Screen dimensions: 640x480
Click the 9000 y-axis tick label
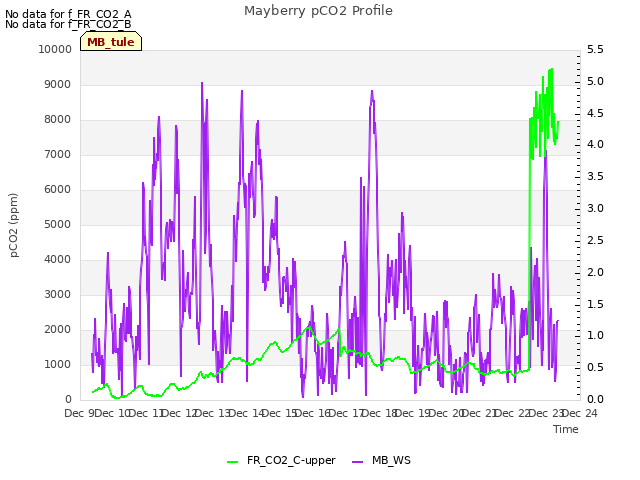tap(57, 84)
